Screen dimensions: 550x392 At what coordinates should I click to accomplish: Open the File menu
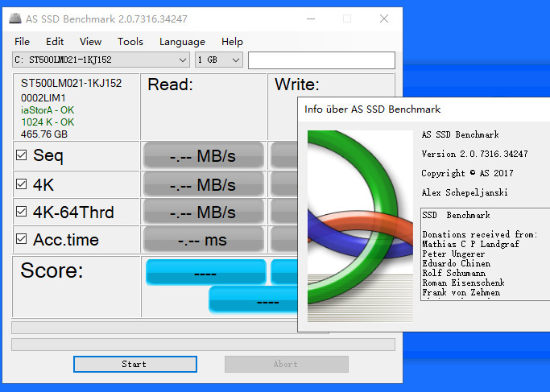click(22, 42)
